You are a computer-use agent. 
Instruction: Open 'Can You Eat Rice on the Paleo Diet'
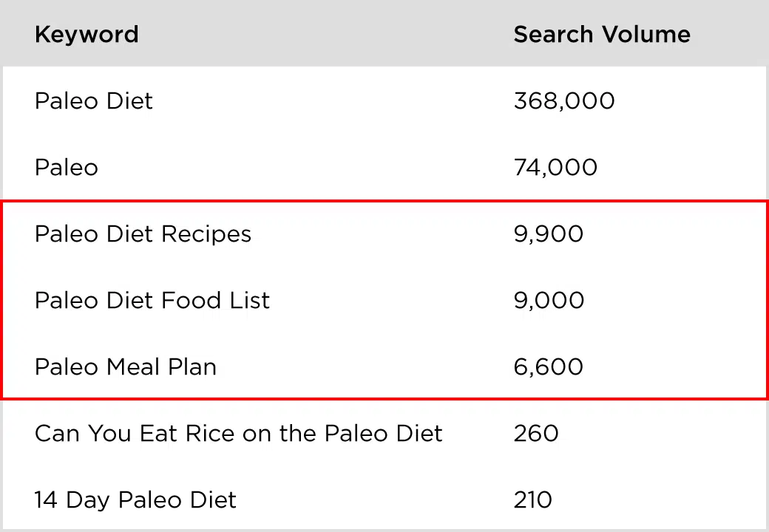(238, 434)
